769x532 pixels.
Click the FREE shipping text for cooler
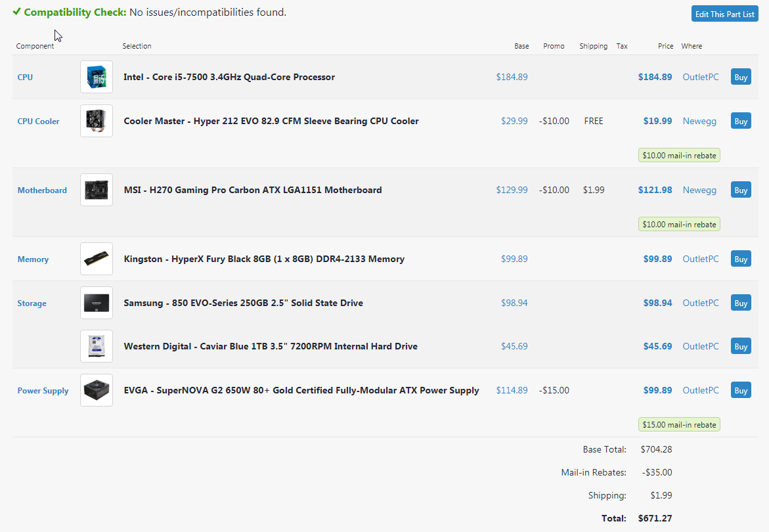click(x=594, y=121)
